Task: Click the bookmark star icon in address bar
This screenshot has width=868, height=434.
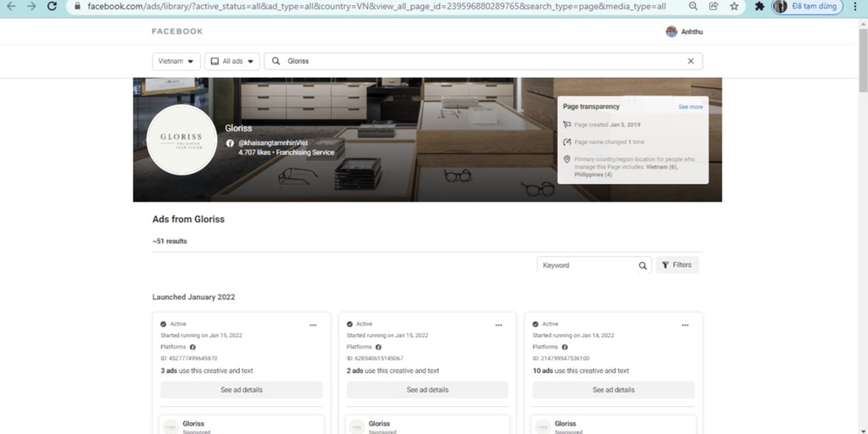Action: [x=734, y=6]
